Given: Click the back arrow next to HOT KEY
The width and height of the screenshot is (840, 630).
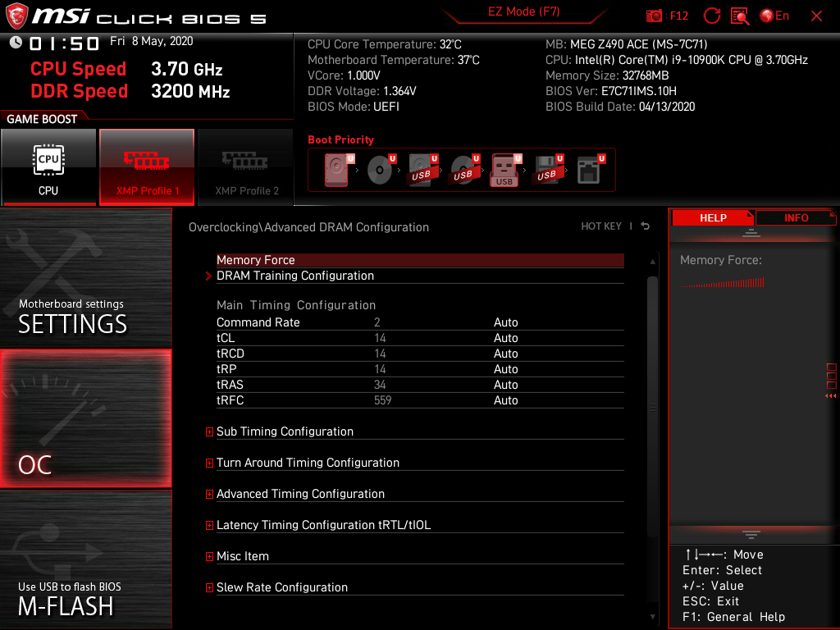Looking at the screenshot, I should [x=646, y=226].
